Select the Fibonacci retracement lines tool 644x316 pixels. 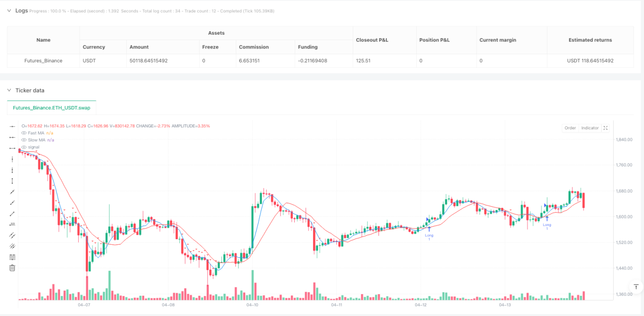pyautogui.click(x=12, y=257)
